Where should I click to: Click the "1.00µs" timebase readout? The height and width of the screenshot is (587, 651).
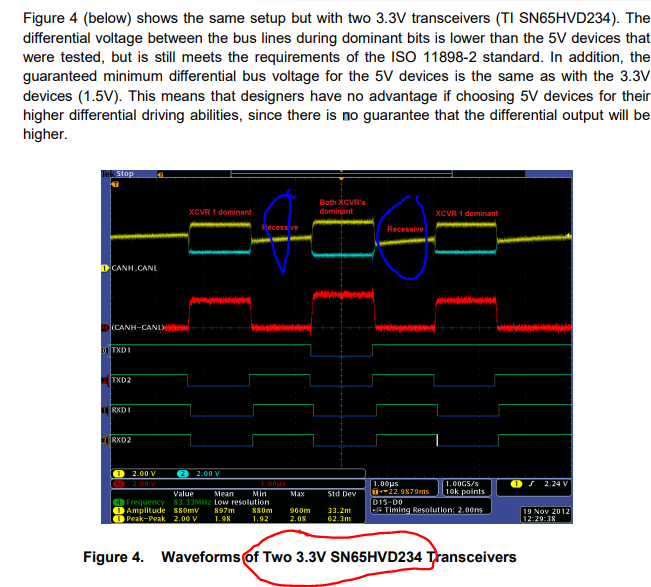click(x=385, y=484)
